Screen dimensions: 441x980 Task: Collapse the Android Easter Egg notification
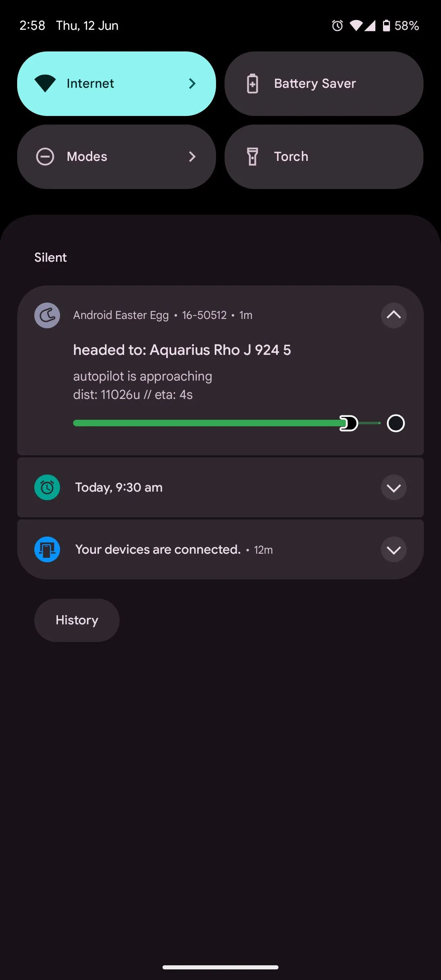pos(394,315)
